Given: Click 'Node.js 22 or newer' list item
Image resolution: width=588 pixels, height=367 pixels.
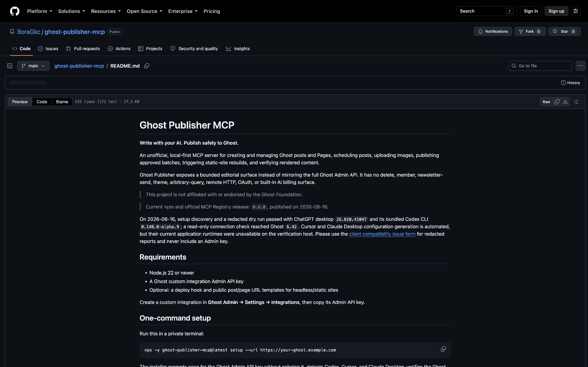Looking at the screenshot, I should (172, 273).
